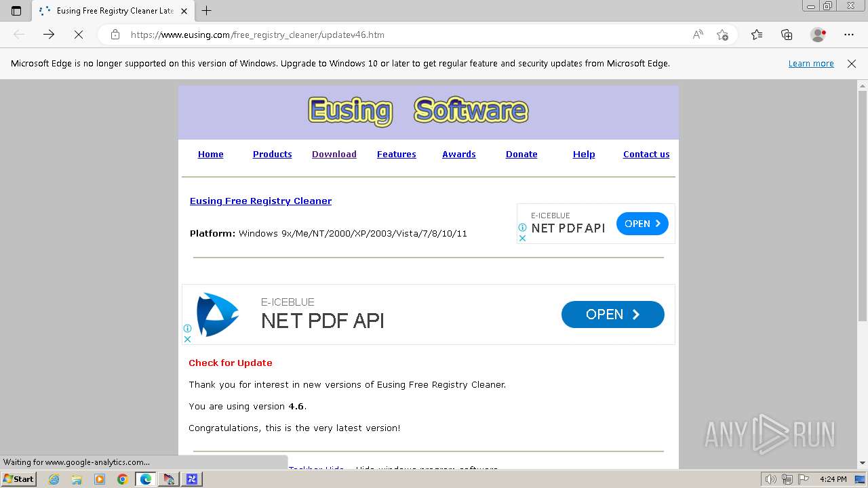868x488 pixels.
Task: Open the Donate page
Action: click(x=521, y=154)
